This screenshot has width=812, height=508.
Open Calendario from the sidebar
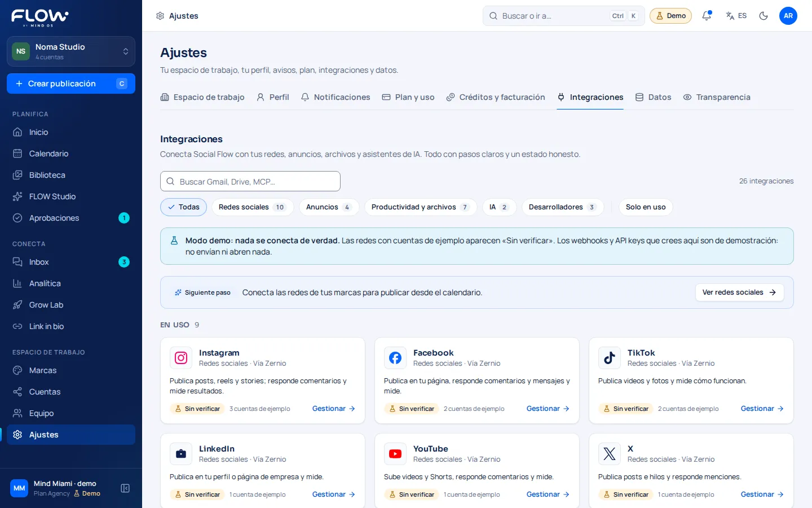71,154
